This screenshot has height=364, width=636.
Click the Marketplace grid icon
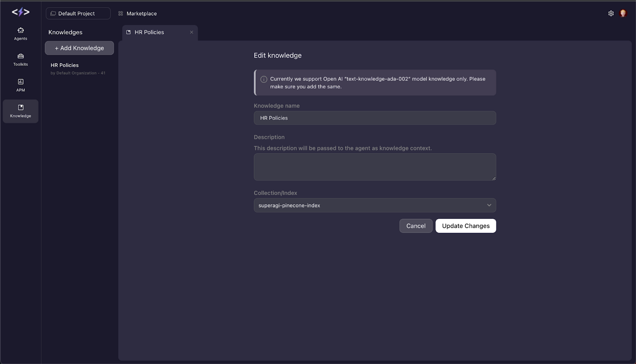tap(121, 13)
